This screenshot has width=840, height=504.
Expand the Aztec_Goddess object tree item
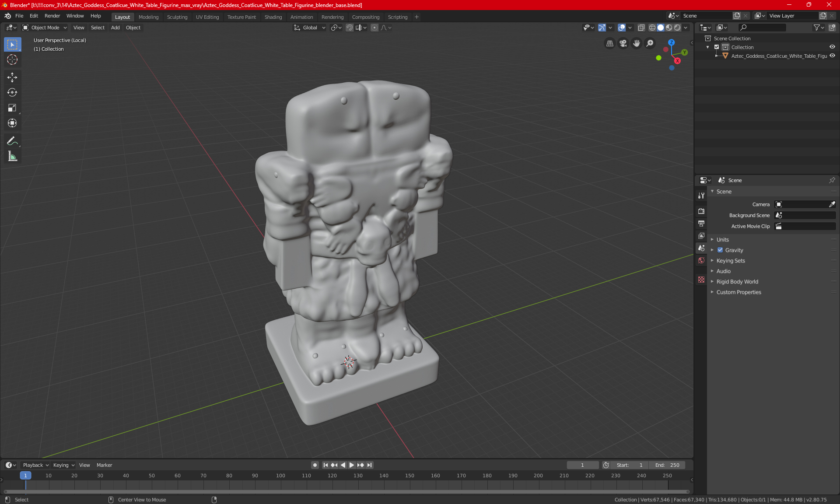[x=717, y=56]
